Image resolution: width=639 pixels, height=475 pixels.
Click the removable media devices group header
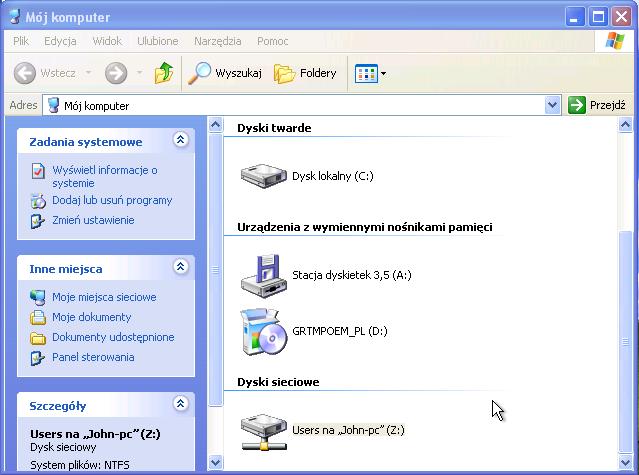365,227
